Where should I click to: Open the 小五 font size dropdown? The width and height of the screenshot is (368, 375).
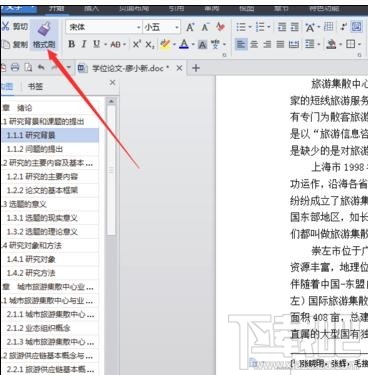pyautogui.click(x=177, y=27)
